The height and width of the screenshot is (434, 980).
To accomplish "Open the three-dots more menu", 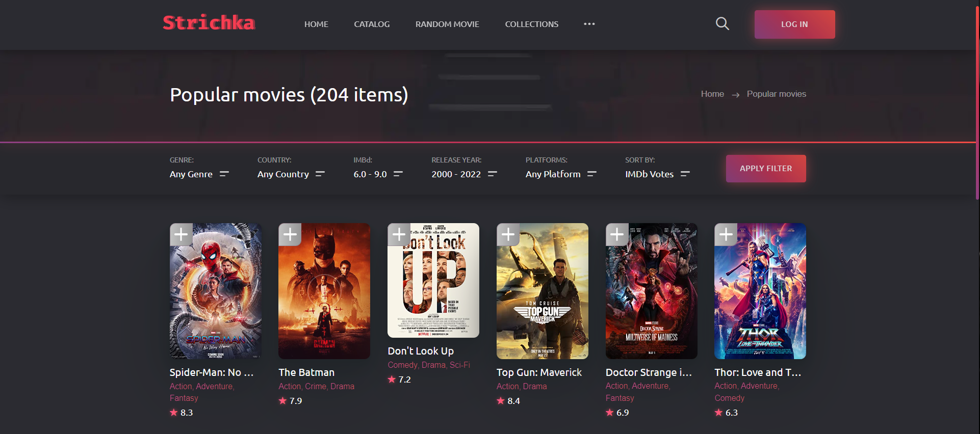I will pos(589,24).
